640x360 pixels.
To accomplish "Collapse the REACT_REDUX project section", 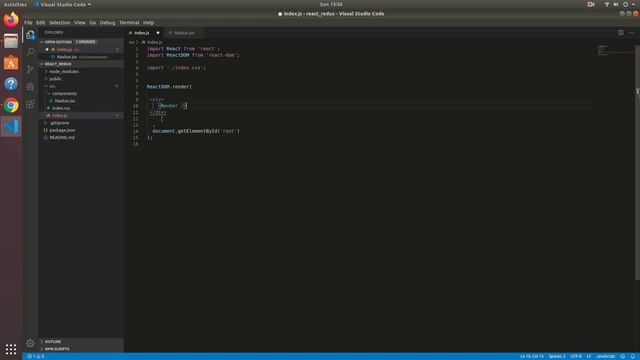I will point(42,64).
